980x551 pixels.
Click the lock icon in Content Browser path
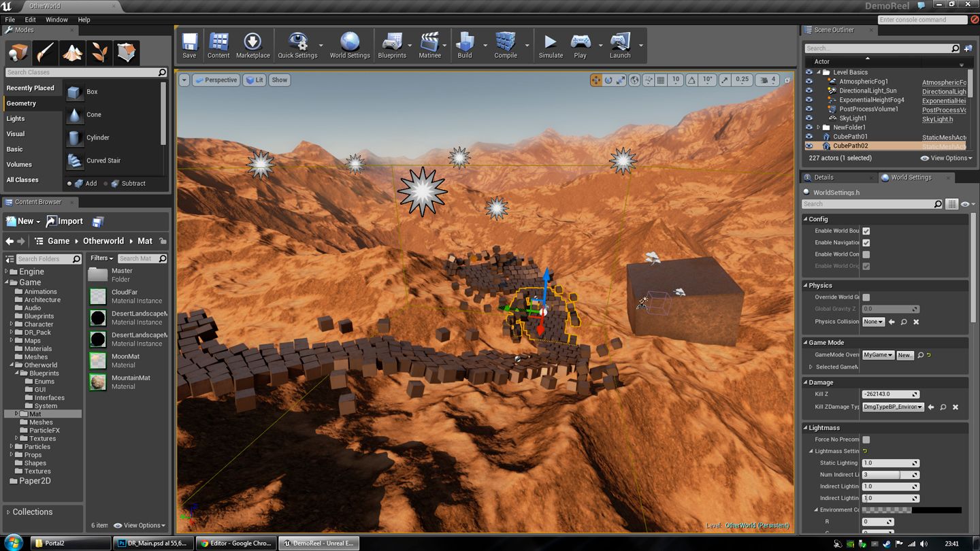pyautogui.click(x=162, y=241)
